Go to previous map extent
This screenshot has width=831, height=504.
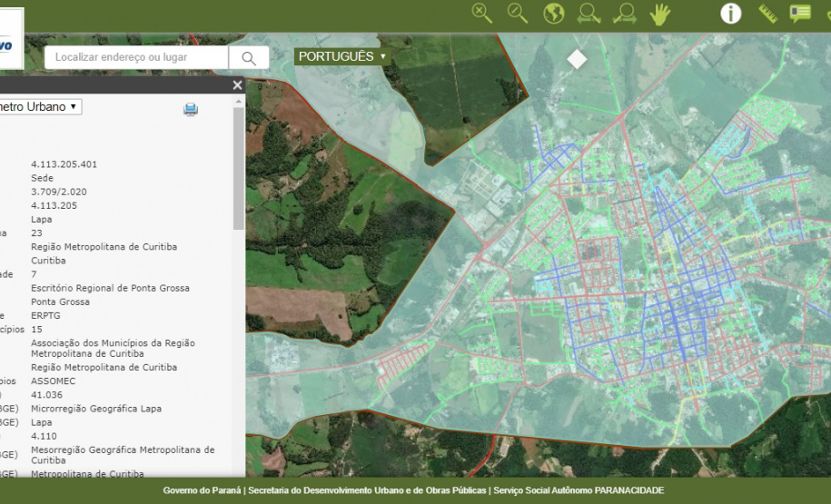[x=589, y=13]
